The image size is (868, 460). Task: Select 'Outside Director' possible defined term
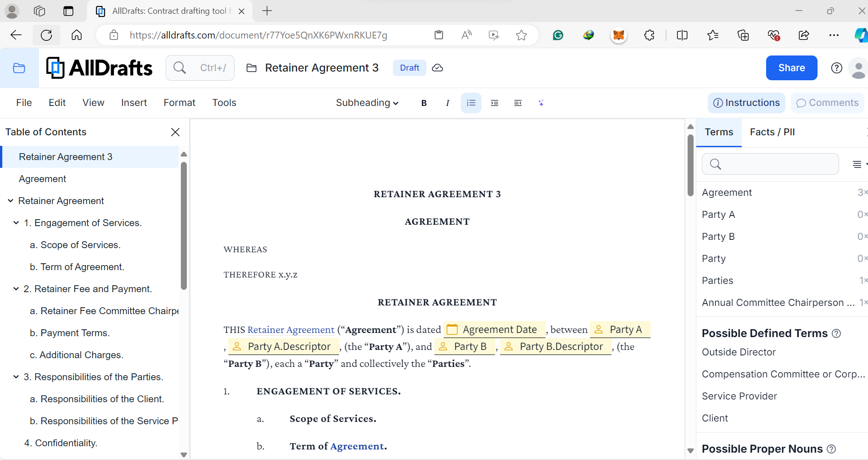(739, 352)
